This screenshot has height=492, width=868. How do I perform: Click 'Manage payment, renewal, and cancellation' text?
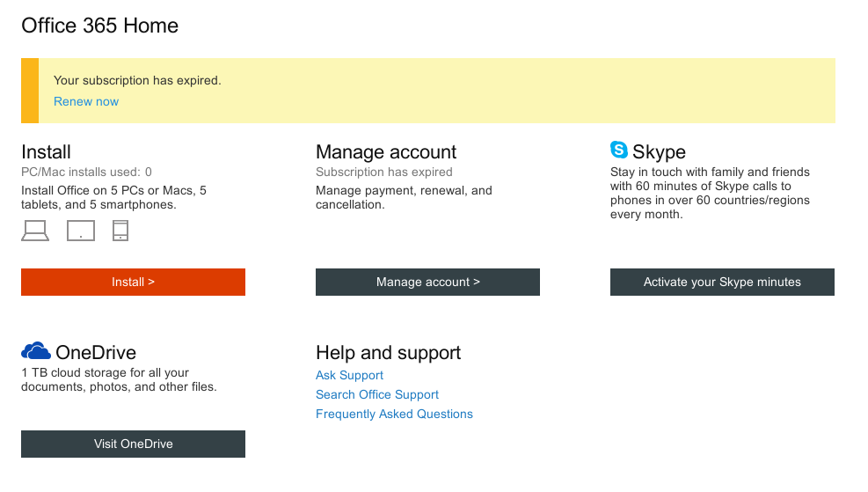[404, 197]
